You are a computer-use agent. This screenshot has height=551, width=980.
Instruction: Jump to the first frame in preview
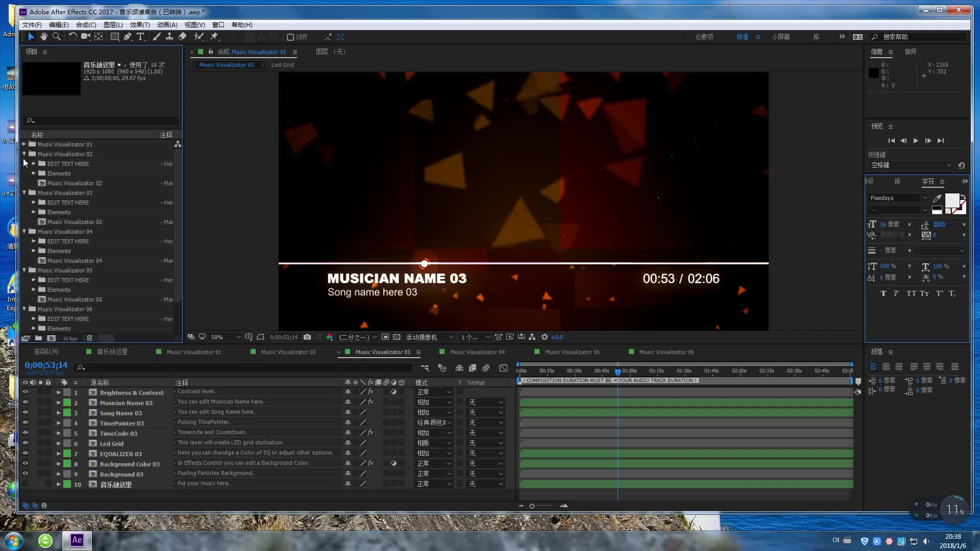(x=891, y=140)
